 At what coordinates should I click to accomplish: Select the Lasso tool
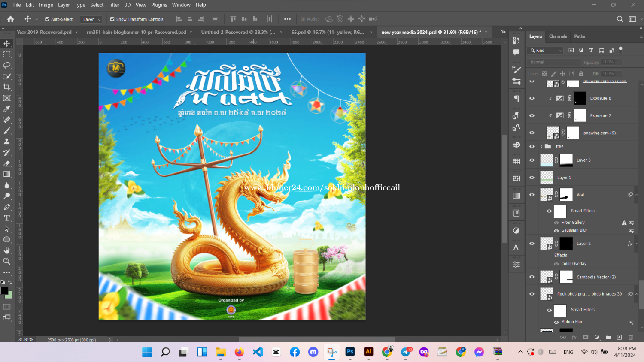click(7, 66)
